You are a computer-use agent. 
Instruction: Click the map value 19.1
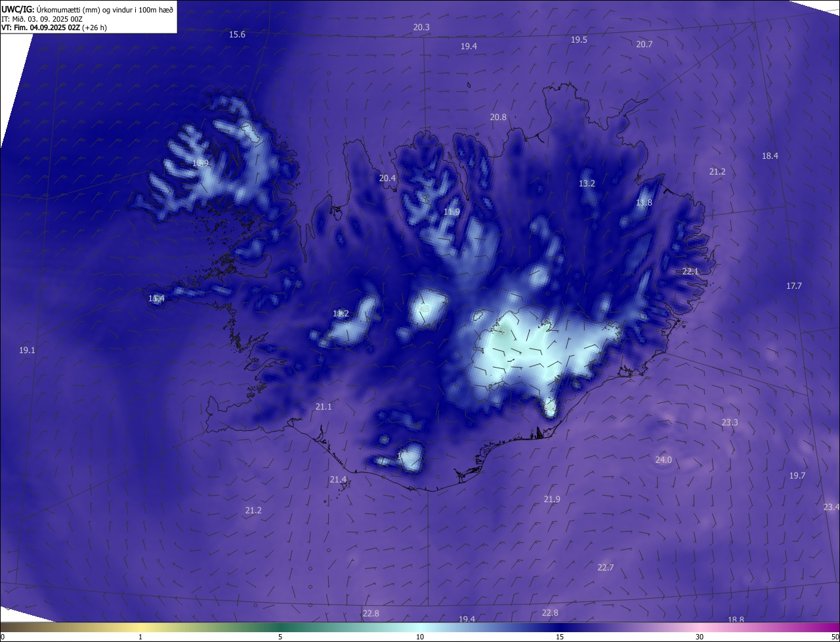tap(27, 350)
